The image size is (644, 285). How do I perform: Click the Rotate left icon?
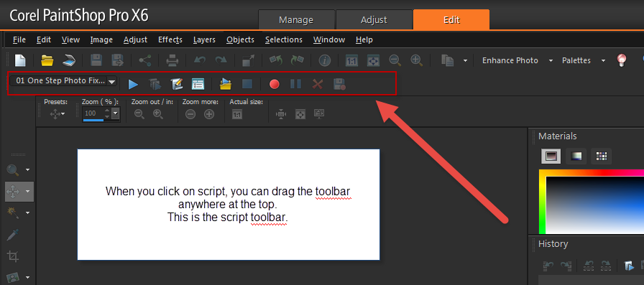(x=275, y=60)
